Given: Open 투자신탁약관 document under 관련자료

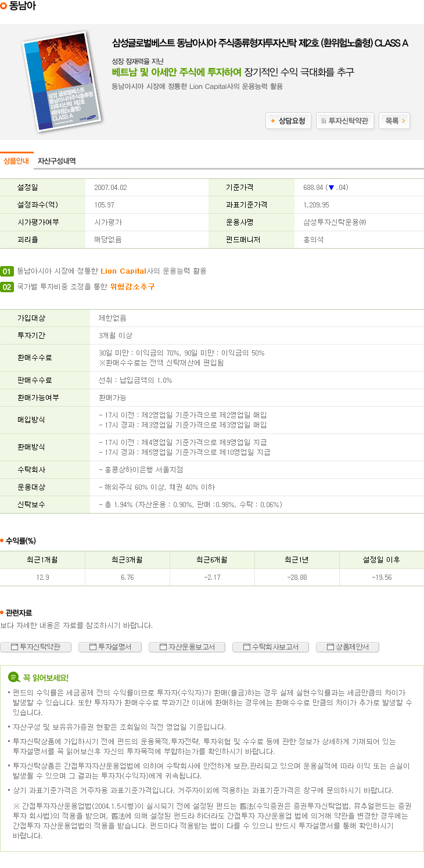Looking at the screenshot, I should (x=35, y=647).
